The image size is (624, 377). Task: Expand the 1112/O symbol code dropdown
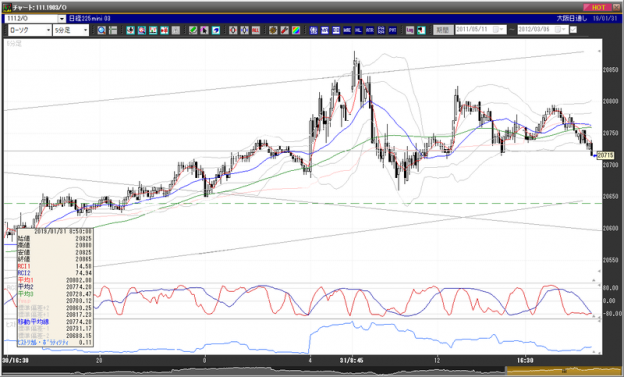[x=62, y=19]
